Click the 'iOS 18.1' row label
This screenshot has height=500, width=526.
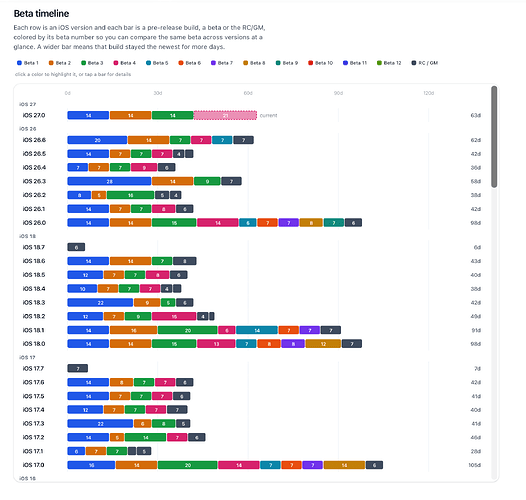tap(34, 330)
